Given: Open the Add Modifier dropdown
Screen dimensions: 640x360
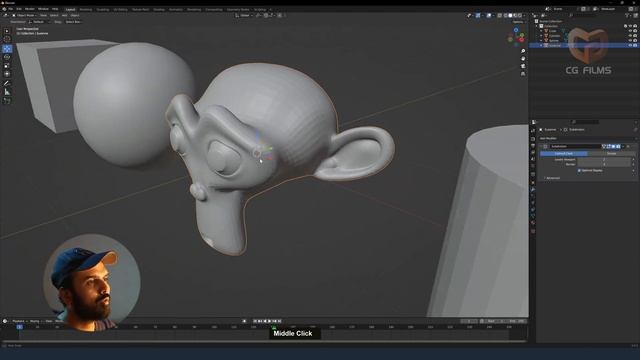Looking at the screenshot, I should click(x=588, y=138).
